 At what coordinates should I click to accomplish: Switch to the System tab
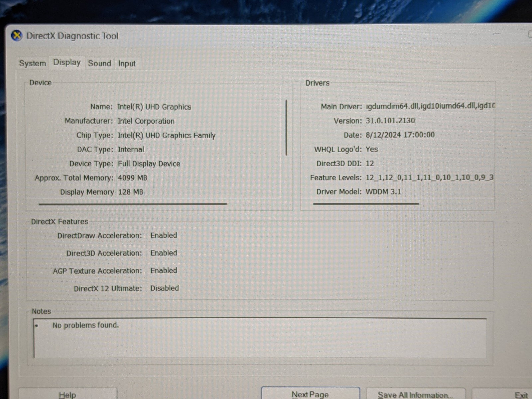32,63
